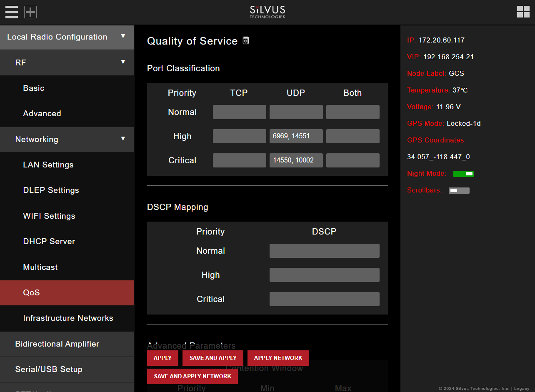535x392 pixels.
Task: Navigate to DHCP Server settings
Action: 49,241
